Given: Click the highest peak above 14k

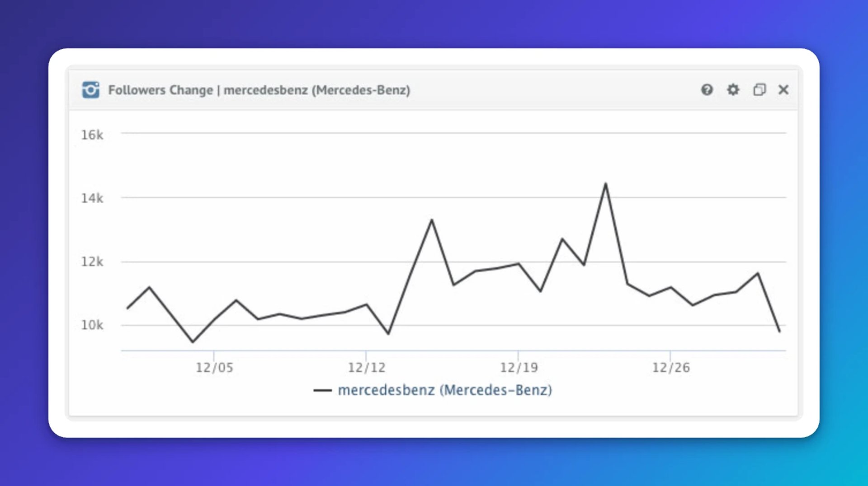Looking at the screenshot, I should (x=606, y=184).
